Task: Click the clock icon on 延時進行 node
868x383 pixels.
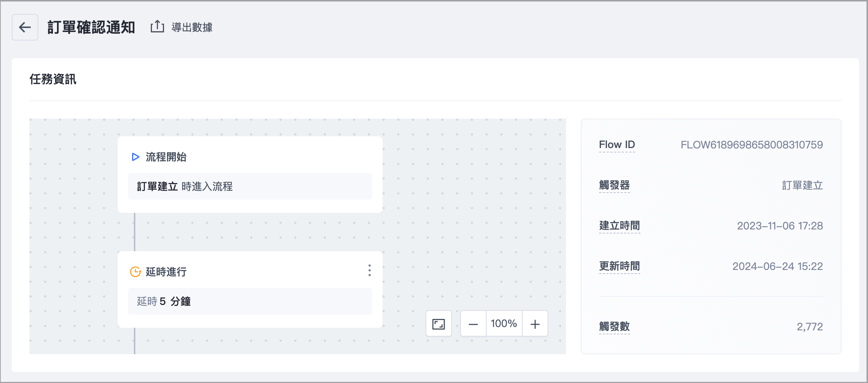Action: 135,272
